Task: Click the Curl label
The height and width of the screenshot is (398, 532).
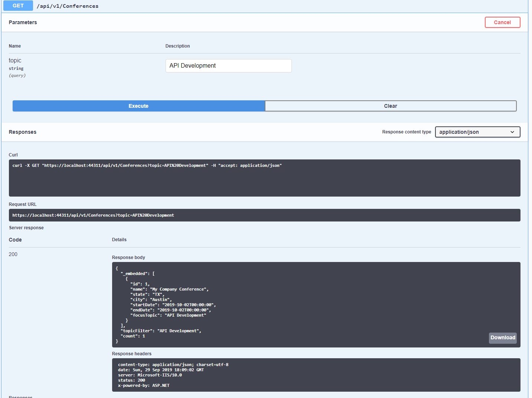Action: pos(13,155)
